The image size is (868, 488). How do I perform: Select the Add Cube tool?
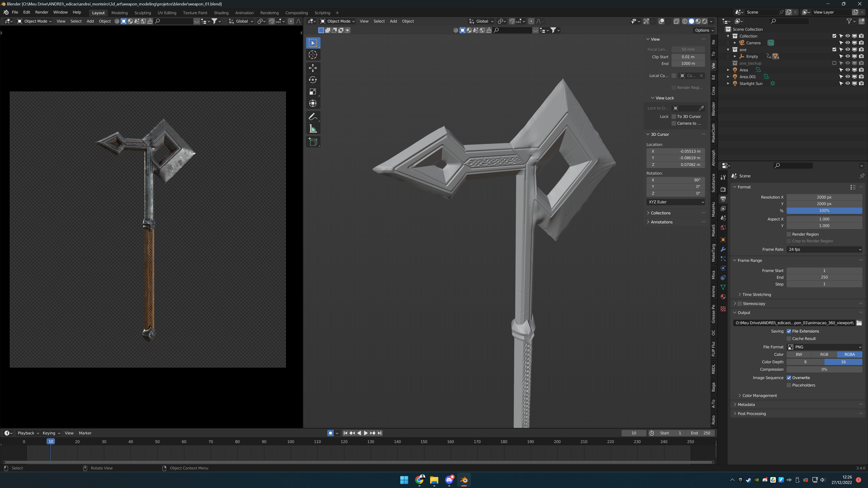(313, 142)
